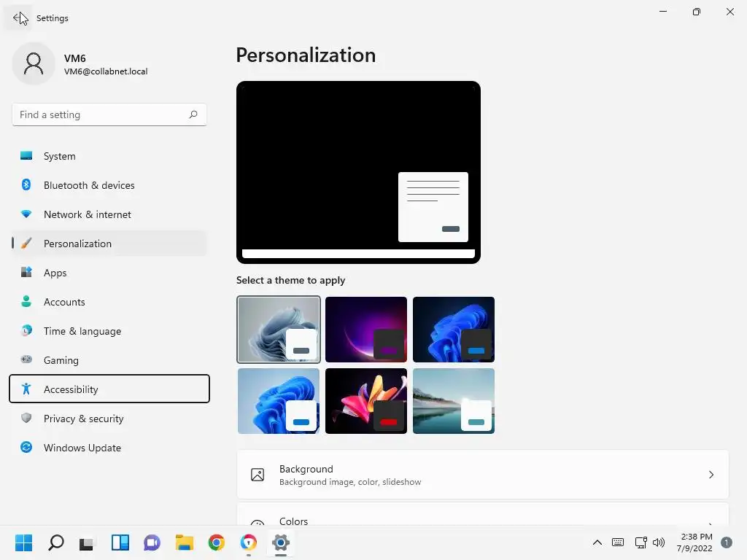The height and width of the screenshot is (560, 747).
Task: Open Network & internet settings
Action: 109,214
